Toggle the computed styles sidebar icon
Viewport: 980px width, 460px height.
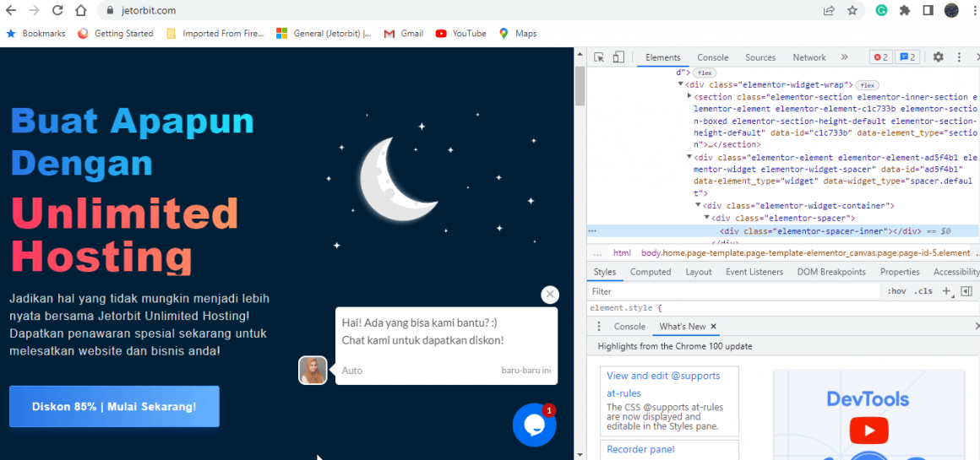coord(966,291)
